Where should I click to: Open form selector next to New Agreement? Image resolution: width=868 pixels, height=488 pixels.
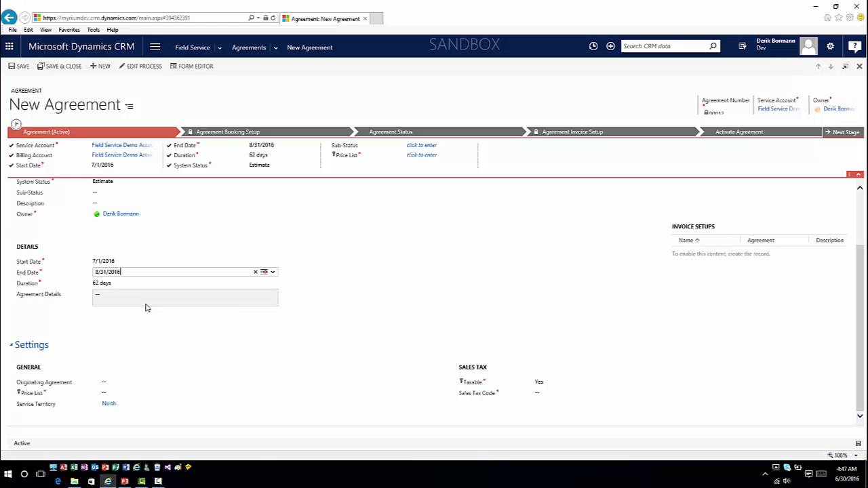[129, 106]
